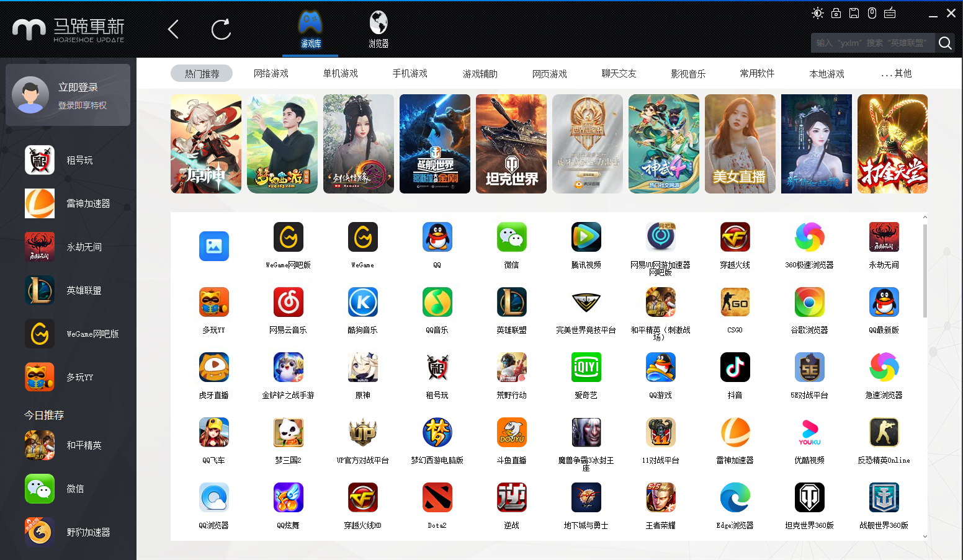The width and height of the screenshot is (963, 560).
Task: Open 金铲铲之战手游 icon
Action: (x=289, y=367)
